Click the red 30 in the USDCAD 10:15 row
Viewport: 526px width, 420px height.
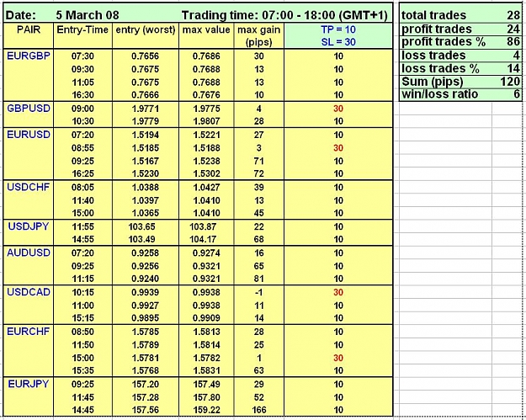pos(338,292)
